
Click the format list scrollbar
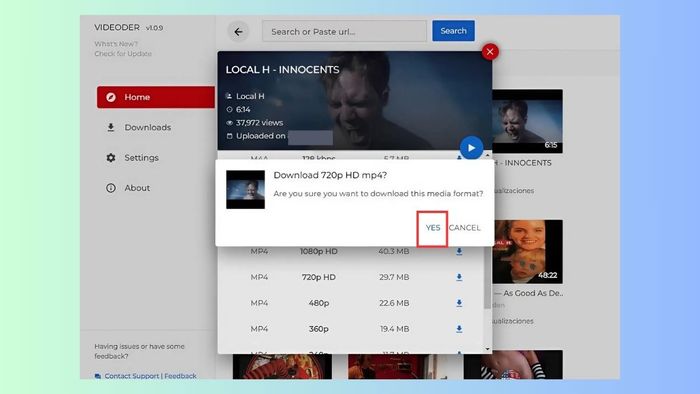[x=487, y=277]
